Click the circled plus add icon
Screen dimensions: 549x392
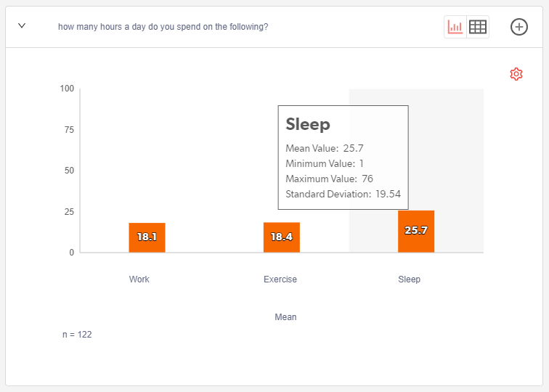(519, 27)
